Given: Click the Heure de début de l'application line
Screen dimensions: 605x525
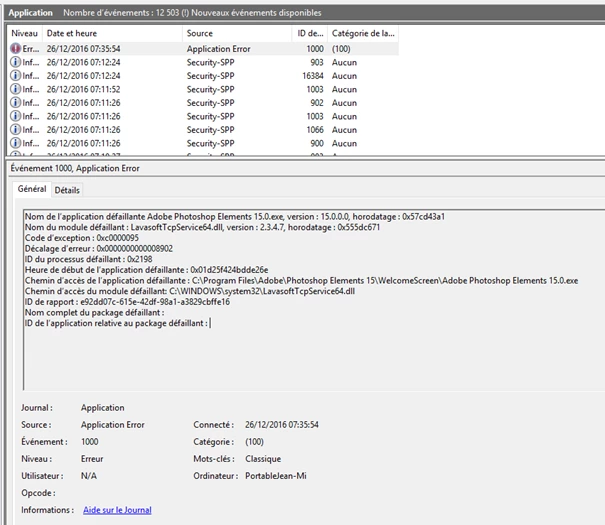Looking at the screenshot, I should click(x=147, y=270).
